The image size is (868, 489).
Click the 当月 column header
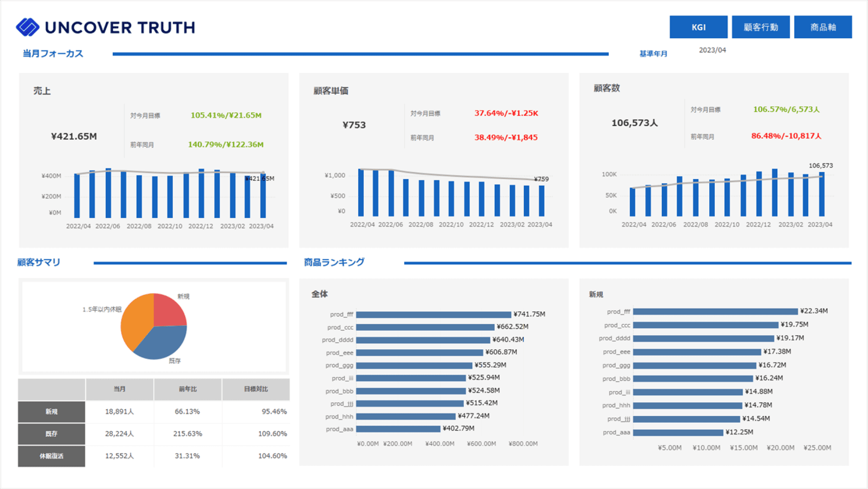(x=119, y=389)
